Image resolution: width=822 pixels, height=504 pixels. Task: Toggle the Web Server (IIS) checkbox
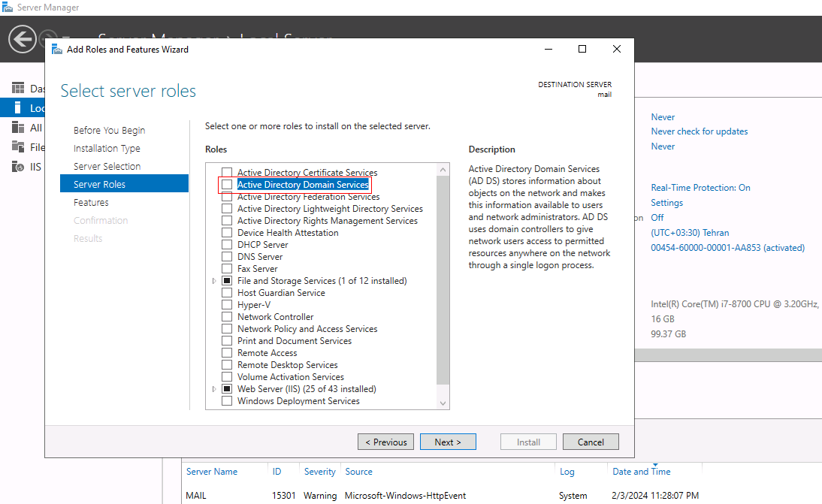tap(227, 389)
